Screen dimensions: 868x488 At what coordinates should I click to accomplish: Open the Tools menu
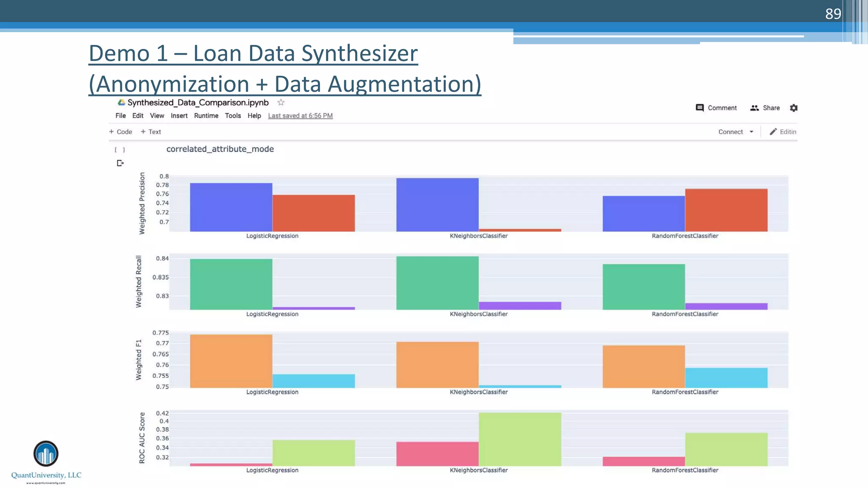coord(233,116)
